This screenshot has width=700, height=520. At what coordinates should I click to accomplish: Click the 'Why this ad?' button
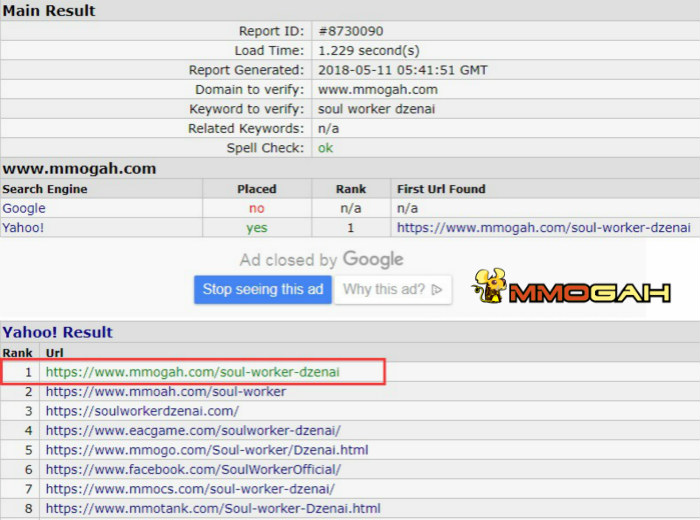point(393,290)
